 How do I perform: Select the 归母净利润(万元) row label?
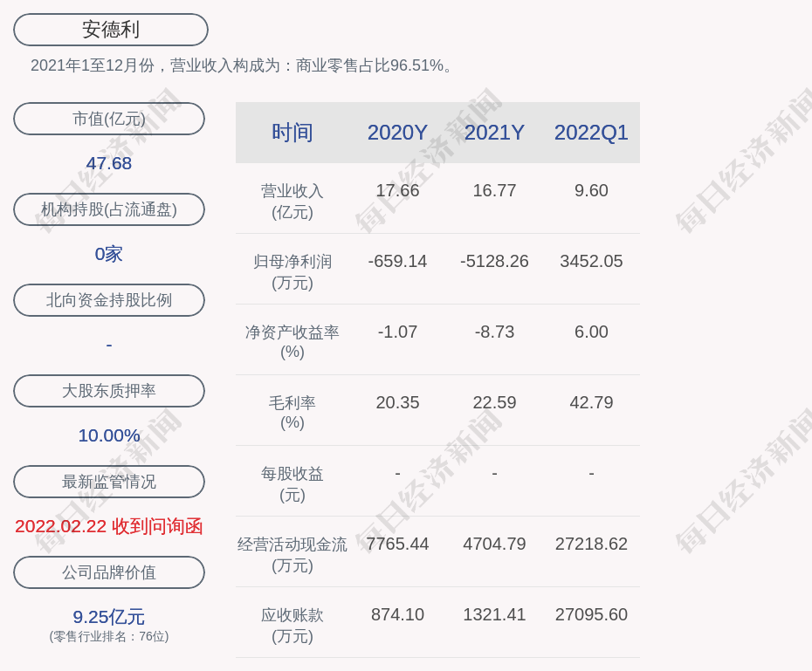[292, 271]
